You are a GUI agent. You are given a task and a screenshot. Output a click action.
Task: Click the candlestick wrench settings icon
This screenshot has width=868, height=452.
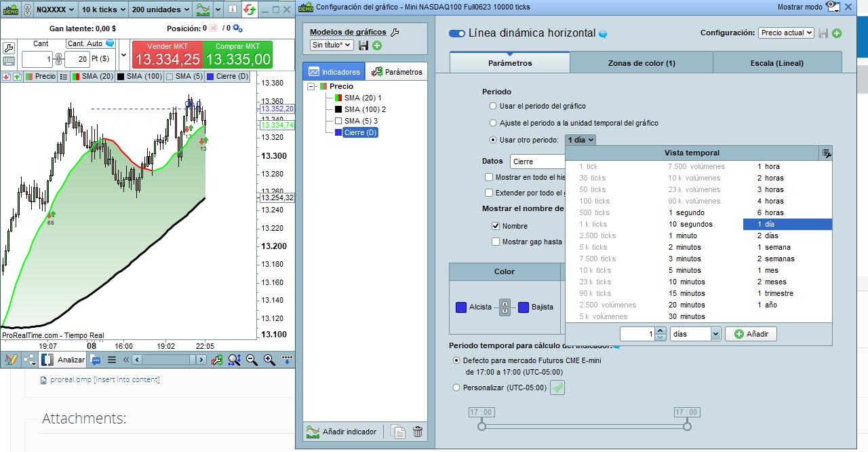[x=216, y=360]
